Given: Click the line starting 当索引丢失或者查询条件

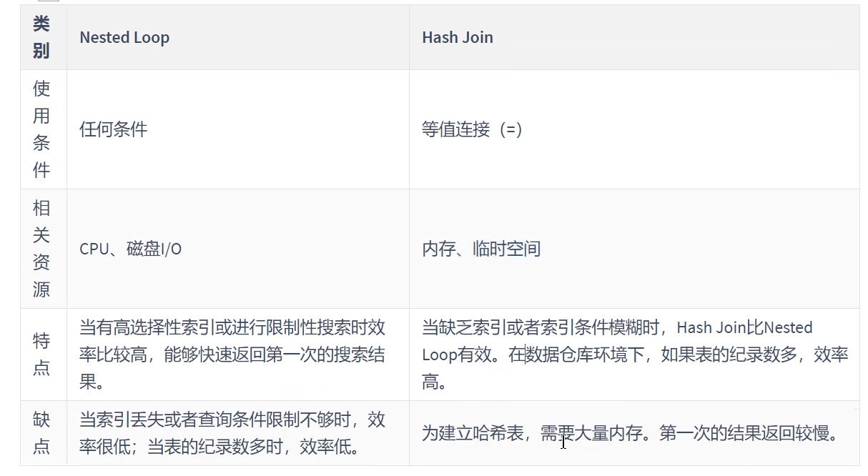Looking at the screenshot, I should [x=232, y=420].
